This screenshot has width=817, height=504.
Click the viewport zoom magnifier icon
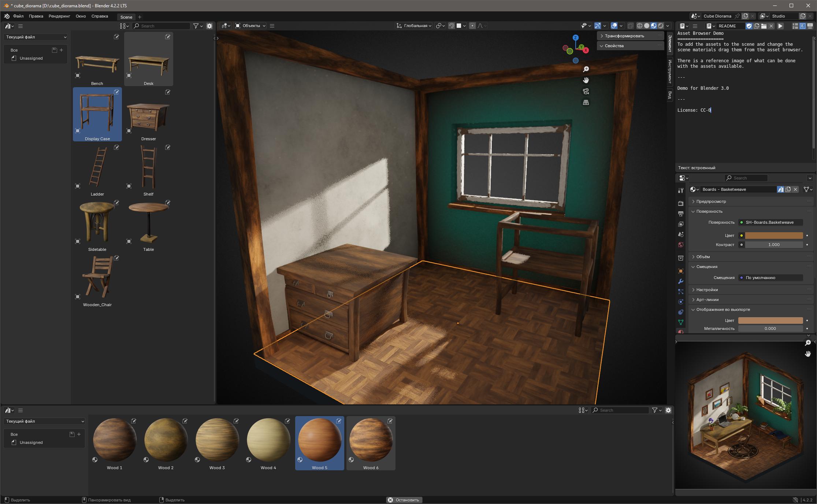click(x=586, y=69)
